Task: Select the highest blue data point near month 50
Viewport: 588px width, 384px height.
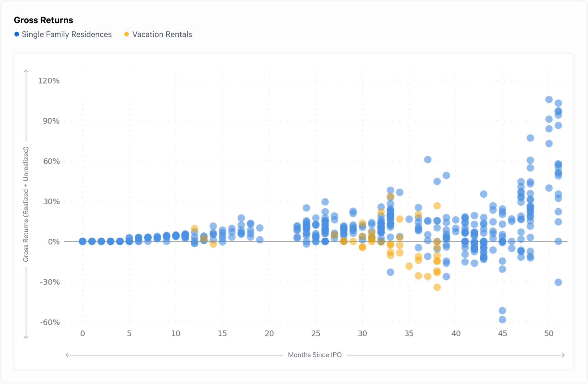Action: pos(549,99)
